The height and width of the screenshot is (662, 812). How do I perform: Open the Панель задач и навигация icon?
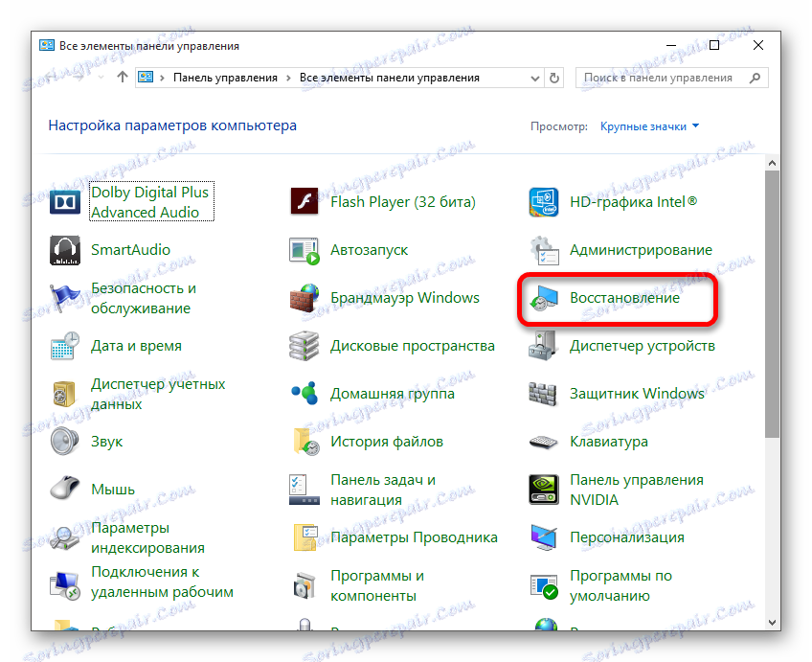304,490
